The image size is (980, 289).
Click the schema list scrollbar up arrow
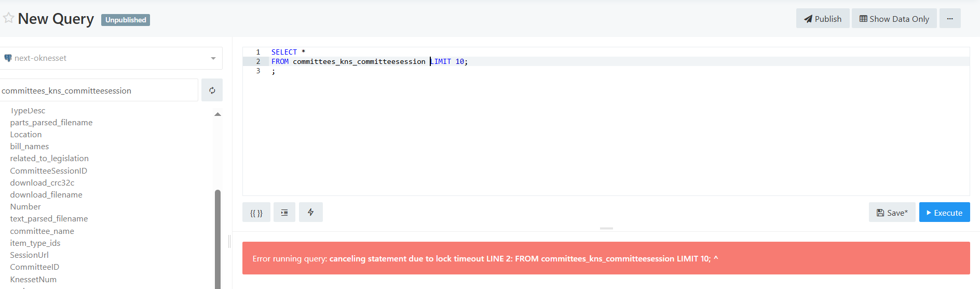[217, 114]
